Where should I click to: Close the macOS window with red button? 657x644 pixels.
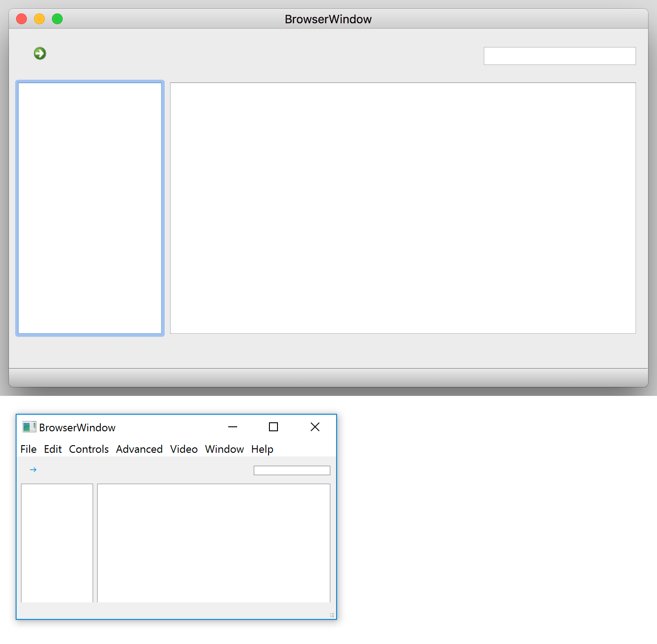(x=21, y=19)
